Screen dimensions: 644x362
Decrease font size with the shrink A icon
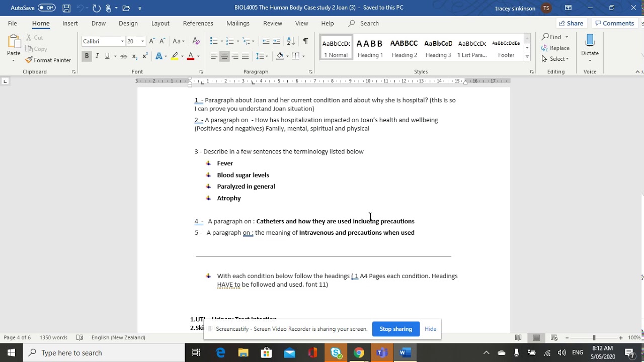pyautogui.click(x=162, y=41)
